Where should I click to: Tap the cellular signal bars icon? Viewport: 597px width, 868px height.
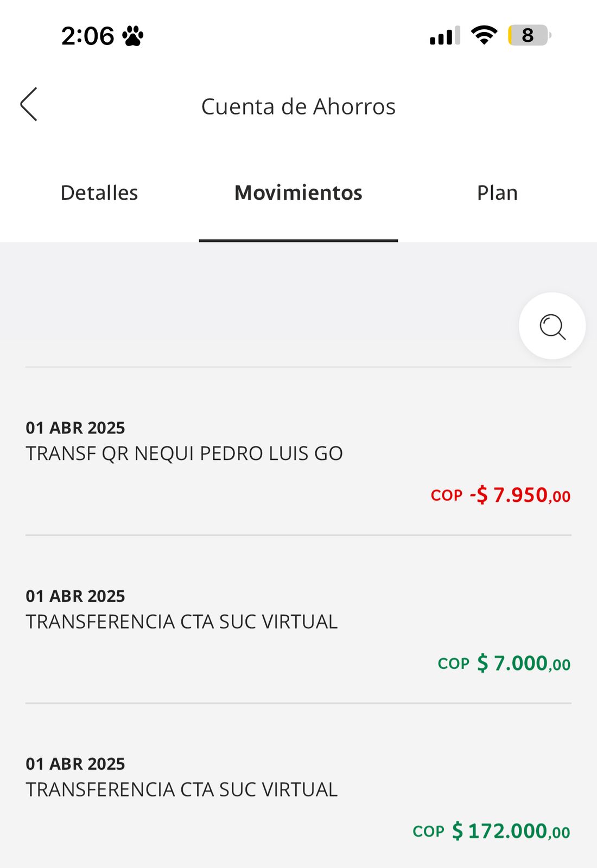444,36
